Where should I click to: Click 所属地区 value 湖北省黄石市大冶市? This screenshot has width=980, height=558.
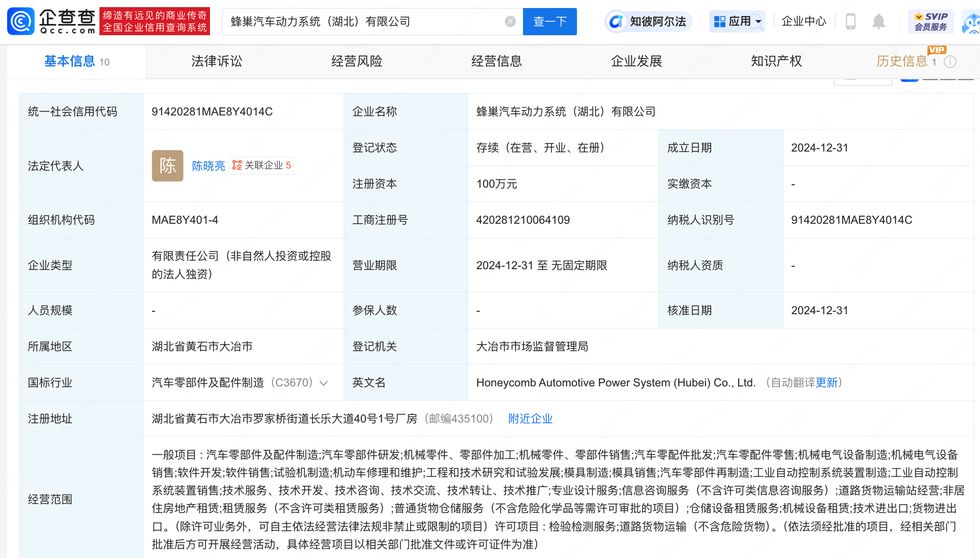click(x=202, y=347)
